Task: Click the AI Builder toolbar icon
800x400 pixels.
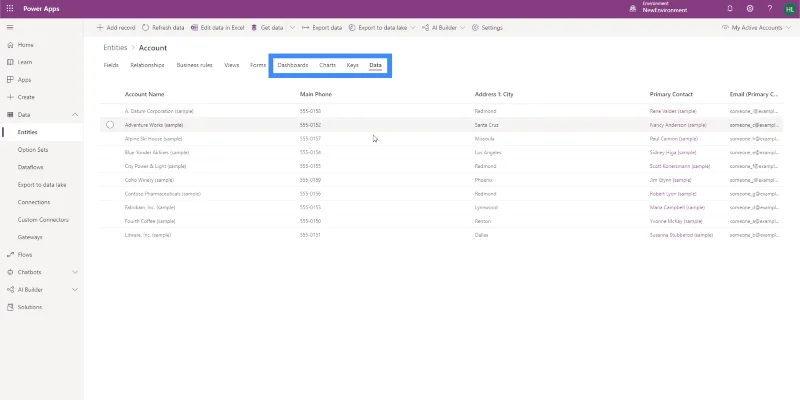Action: pyautogui.click(x=426, y=28)
